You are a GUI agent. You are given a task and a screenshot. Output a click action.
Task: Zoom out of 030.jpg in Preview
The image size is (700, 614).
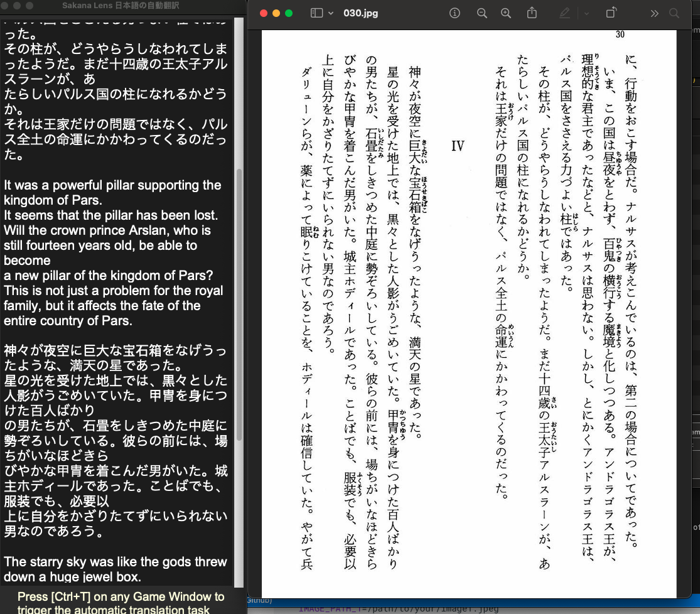tap(482, 13)
